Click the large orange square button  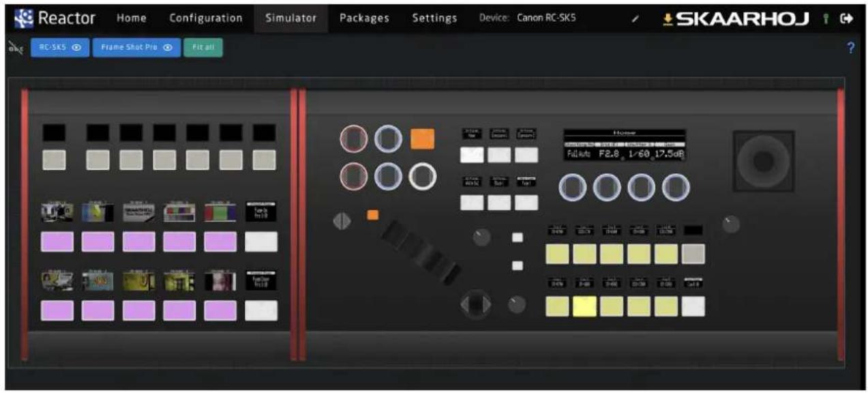(422, 139)
